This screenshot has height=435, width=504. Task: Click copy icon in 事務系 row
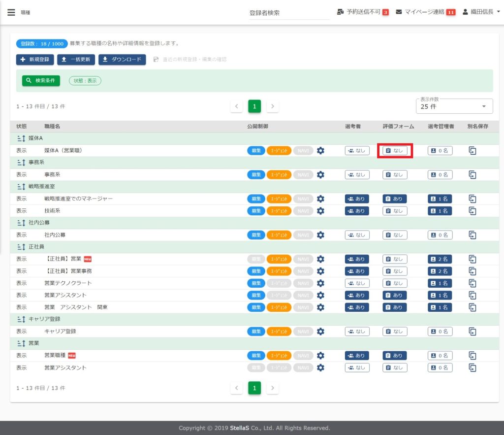click(472, 174)
